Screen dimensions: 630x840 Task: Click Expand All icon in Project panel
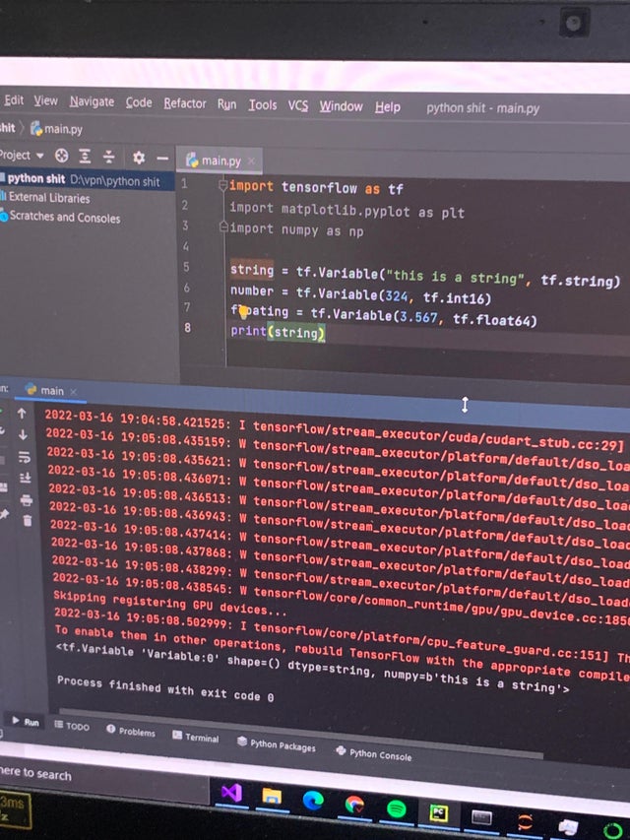tap(85, 157)
